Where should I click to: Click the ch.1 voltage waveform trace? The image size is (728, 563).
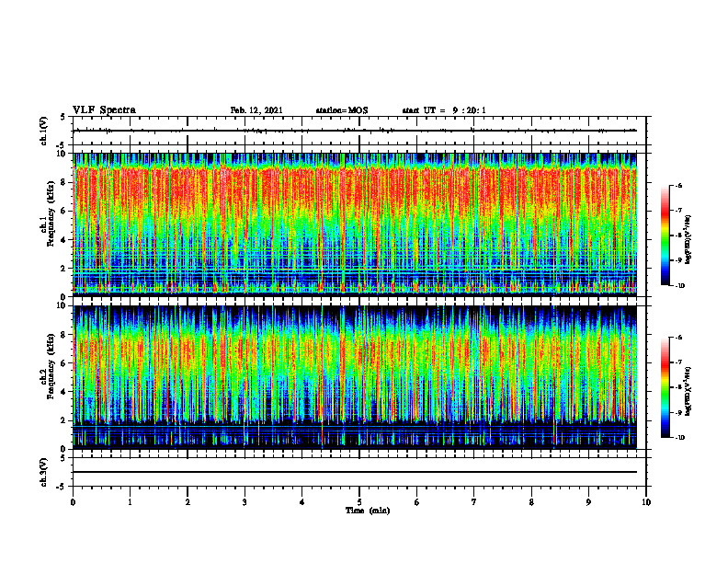[x=355, y=131]
